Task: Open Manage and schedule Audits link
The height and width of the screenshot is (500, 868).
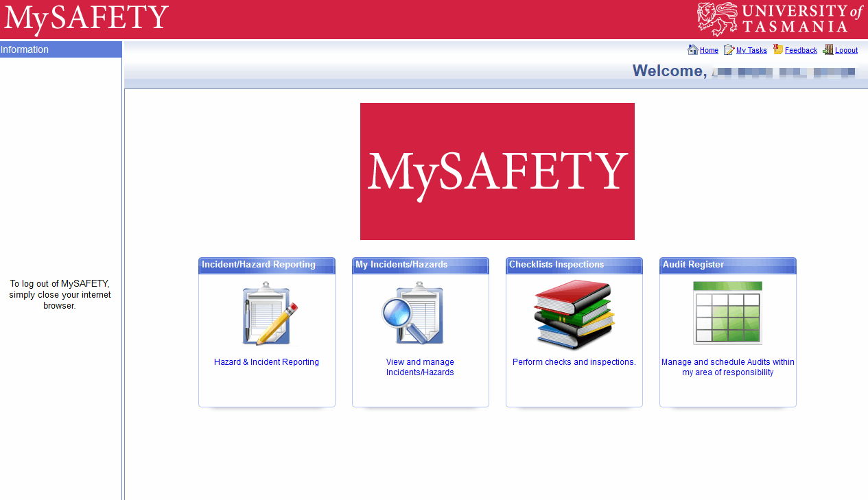Action: pos(728,367)
